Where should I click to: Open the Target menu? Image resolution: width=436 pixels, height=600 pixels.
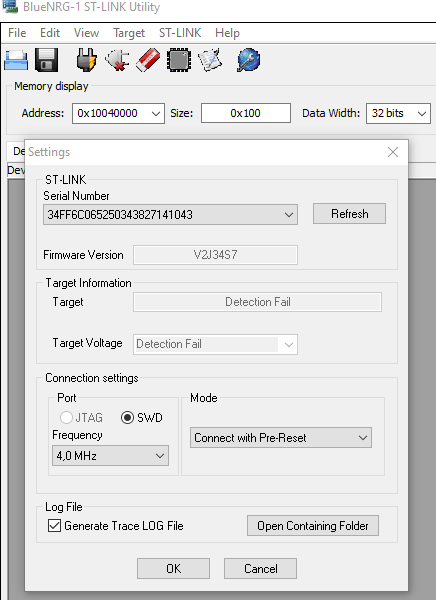pyautogui.click(x=129, y=33)
